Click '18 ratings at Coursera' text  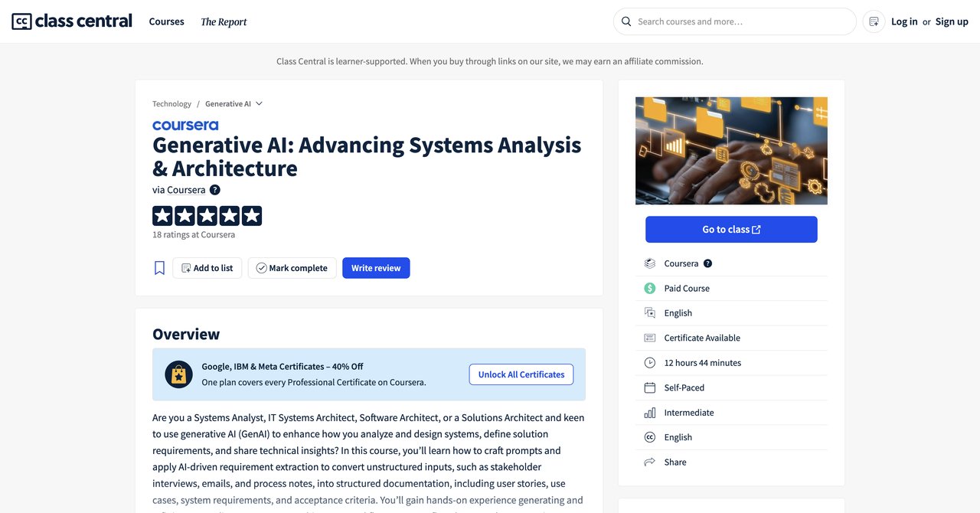tap(194, 235)
